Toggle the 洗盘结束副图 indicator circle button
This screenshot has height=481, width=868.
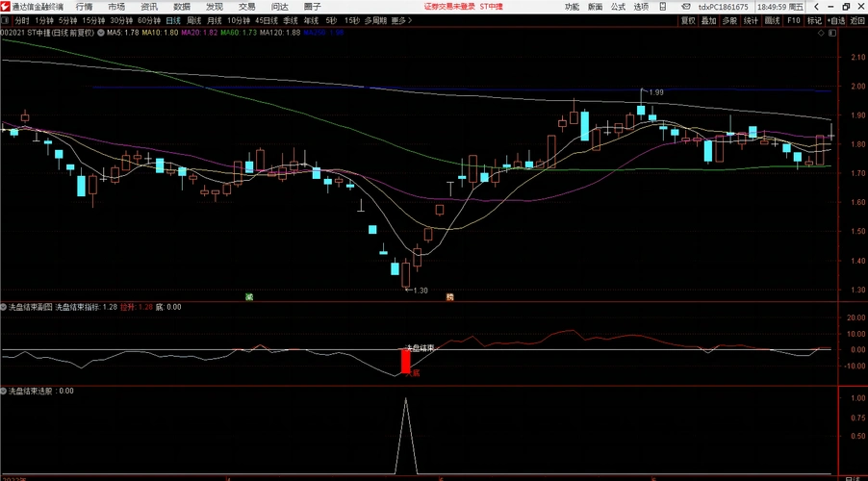tap(5, 308)
